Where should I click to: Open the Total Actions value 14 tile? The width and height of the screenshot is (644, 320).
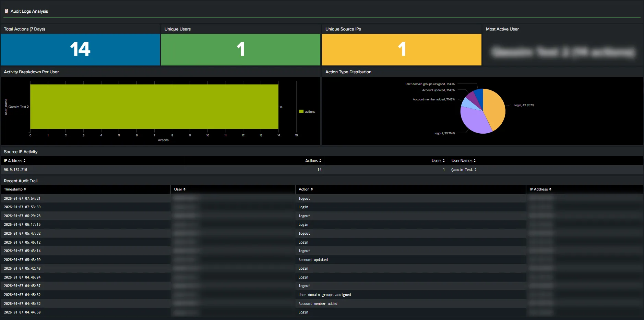[x=80, y=49]
